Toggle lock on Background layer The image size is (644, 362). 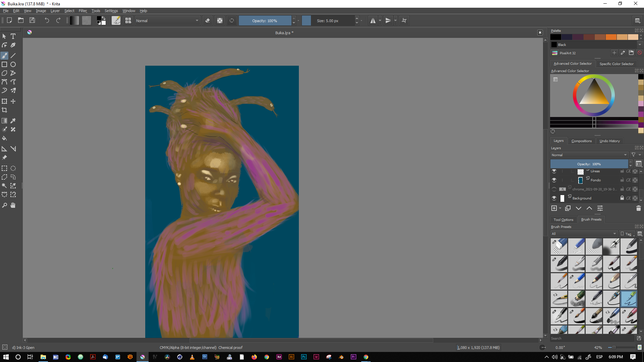point(622,198)
